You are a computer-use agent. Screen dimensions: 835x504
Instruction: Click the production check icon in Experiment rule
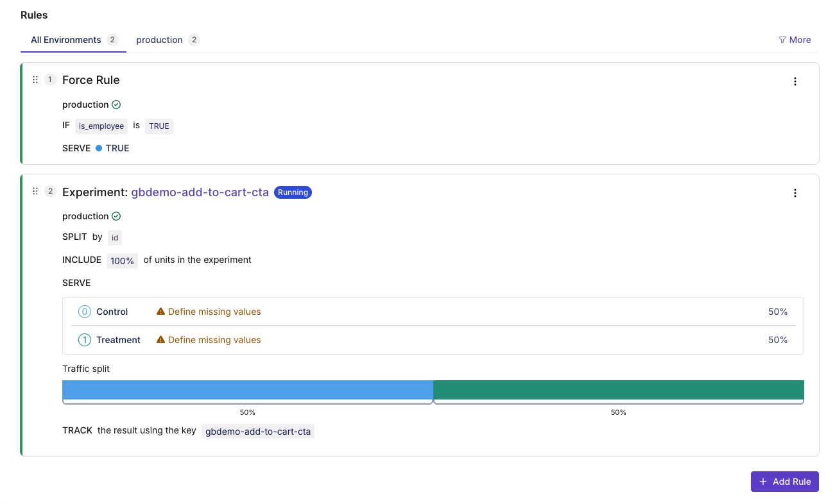point(116,216)
